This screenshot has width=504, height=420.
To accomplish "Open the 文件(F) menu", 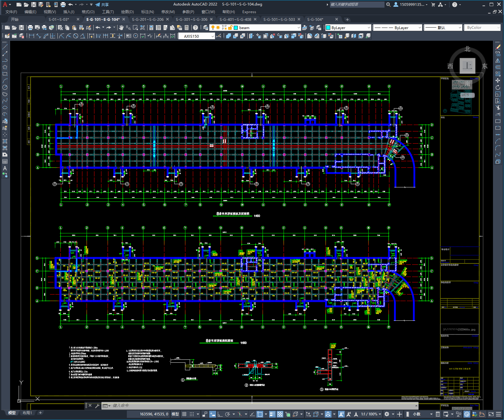I will [x=11, y=12].
